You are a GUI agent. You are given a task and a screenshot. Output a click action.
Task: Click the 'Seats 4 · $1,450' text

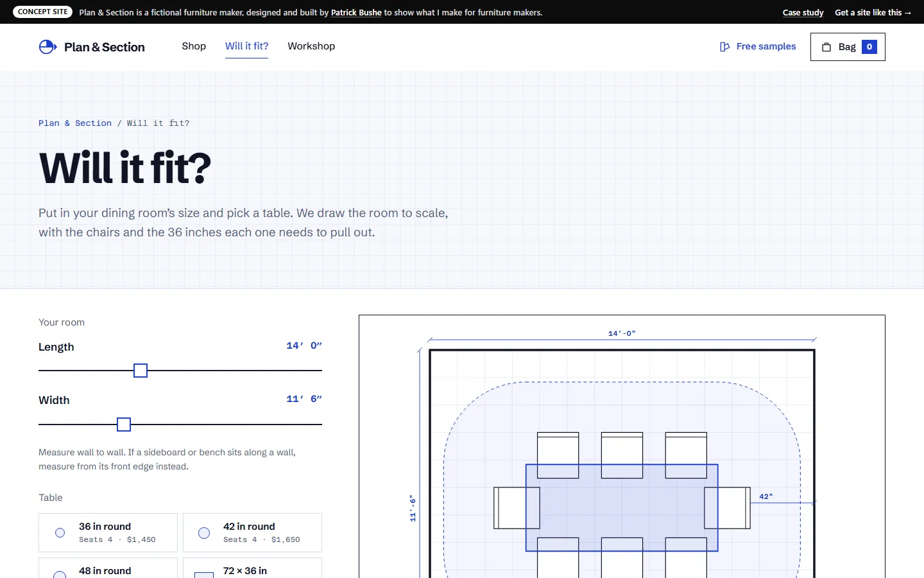click(x=117, y=539)
